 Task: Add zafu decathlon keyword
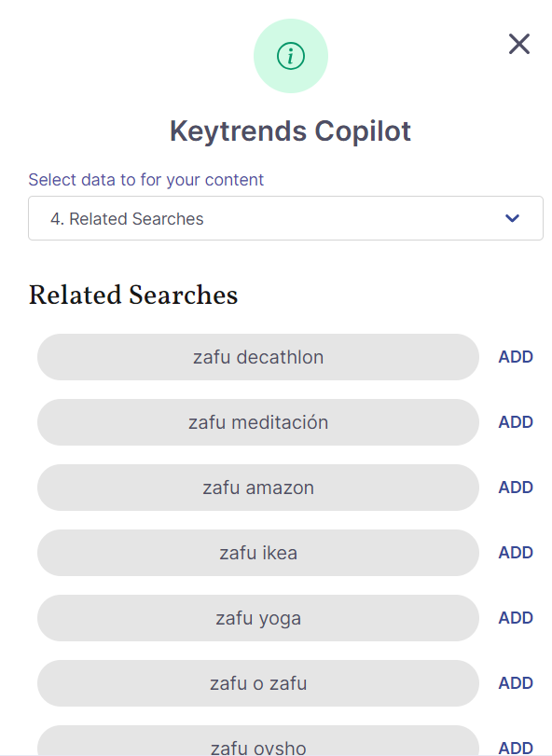click(516, 357)
